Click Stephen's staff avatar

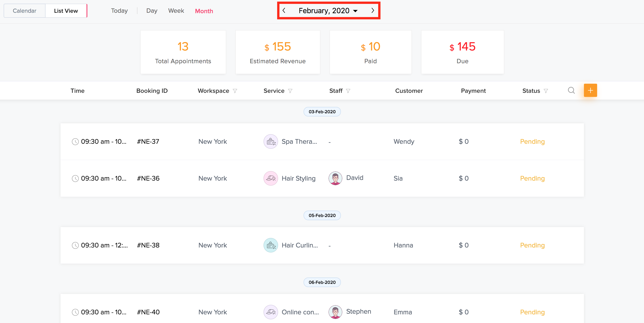335,312
